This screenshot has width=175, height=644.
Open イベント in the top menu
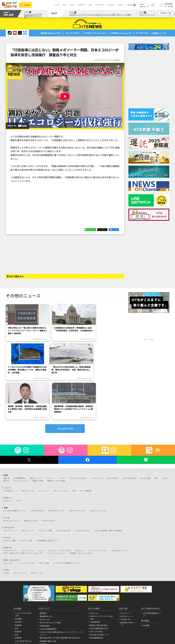72,5
